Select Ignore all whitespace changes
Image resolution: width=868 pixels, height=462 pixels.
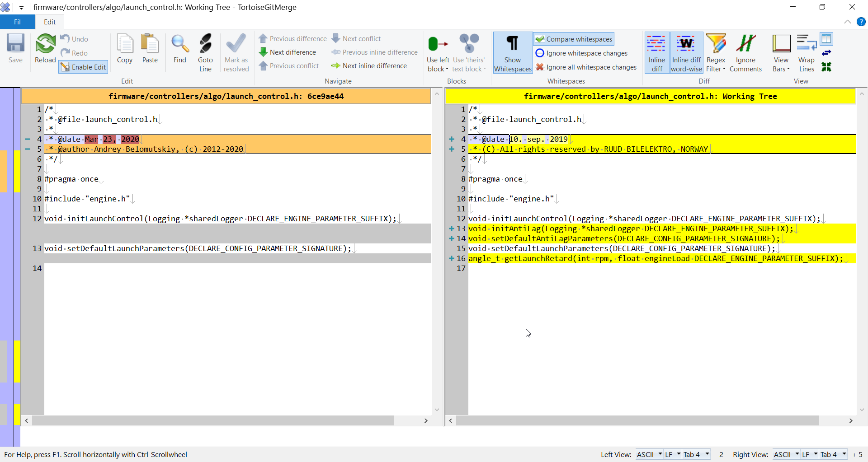(x=586, y=67)
